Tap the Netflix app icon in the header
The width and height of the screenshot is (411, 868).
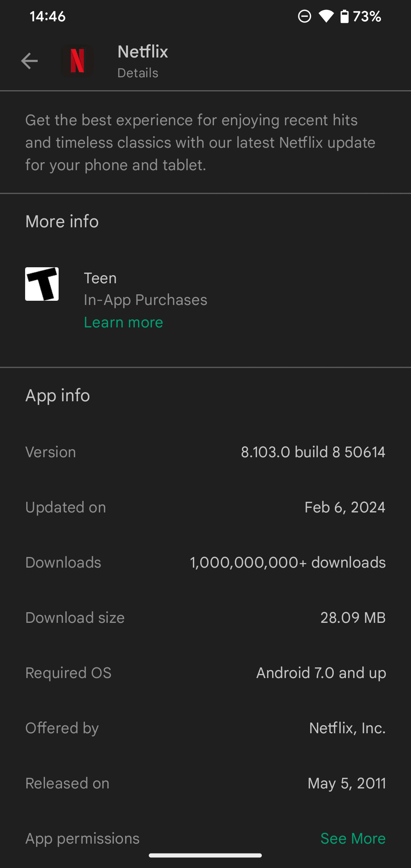[x=77, y=61]
